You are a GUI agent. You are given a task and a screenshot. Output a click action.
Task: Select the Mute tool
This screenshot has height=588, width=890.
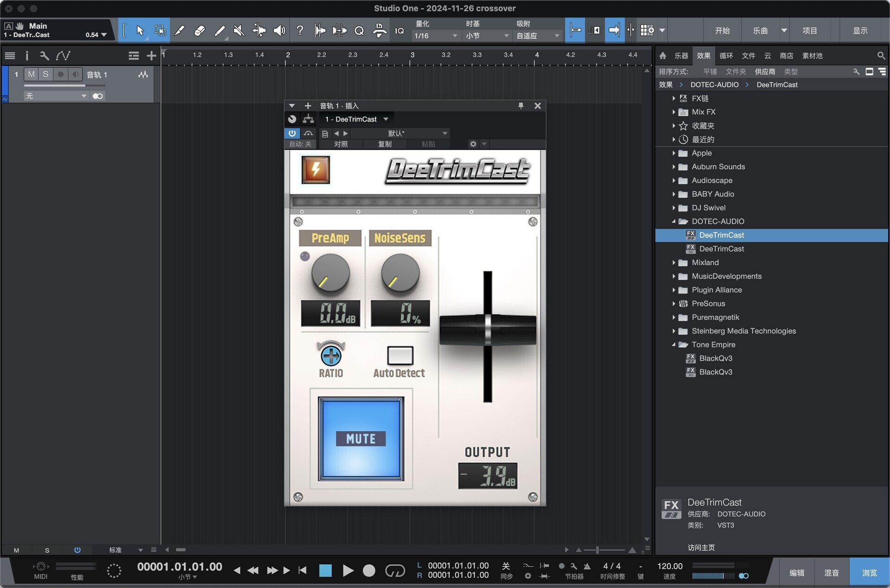coord(239,31)
